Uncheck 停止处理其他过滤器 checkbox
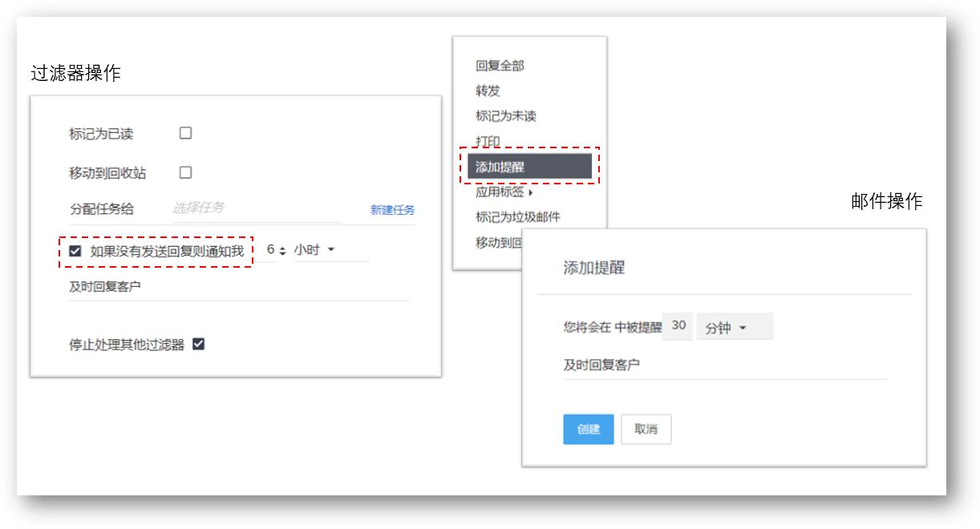Image resolution: width=980 pixels, height=529 pixels. pos(198,344)
